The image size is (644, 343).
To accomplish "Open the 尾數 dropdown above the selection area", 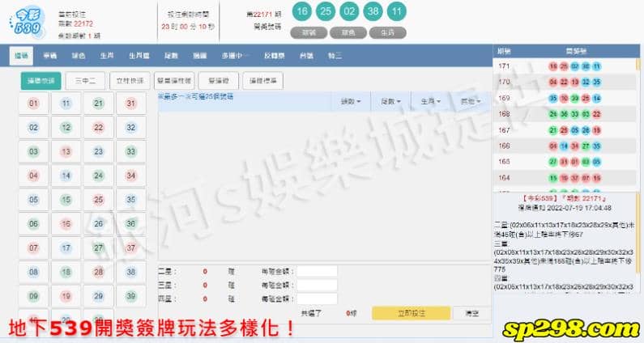I will point(390,101).
